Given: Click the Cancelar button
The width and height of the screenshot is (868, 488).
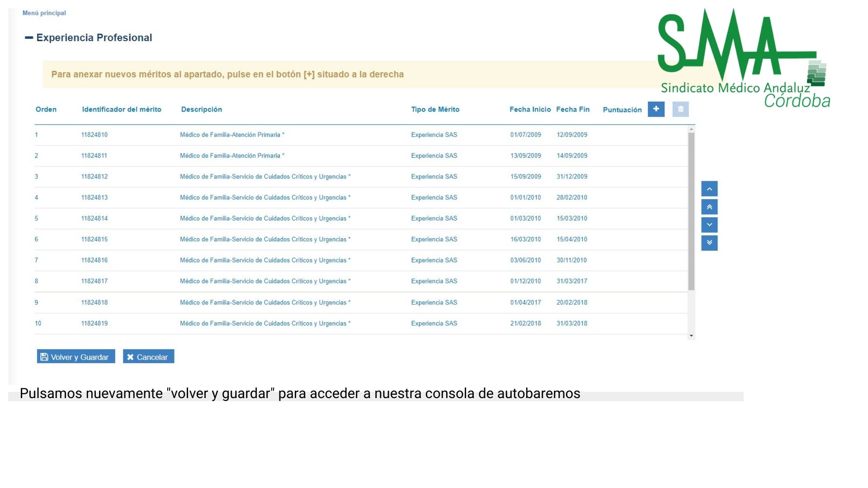Looking at the screenshot, I should pyautogui.click(x=148, y=357).
